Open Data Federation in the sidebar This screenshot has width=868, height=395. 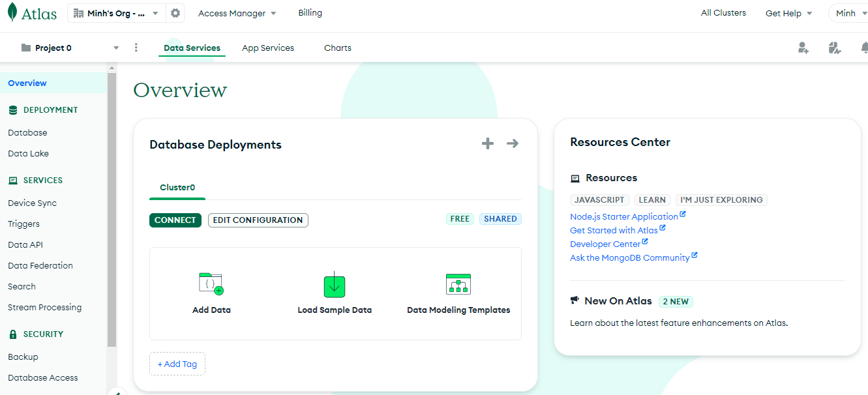40,265
